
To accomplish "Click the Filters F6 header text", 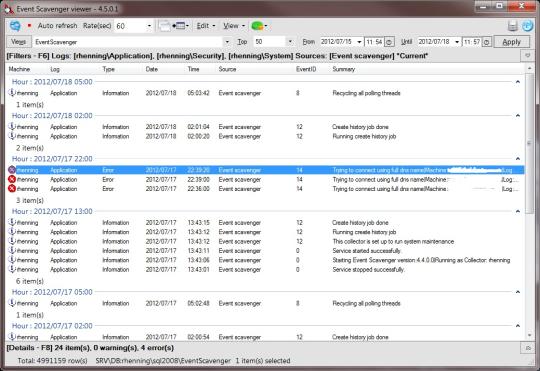I will tap(217, 56).
